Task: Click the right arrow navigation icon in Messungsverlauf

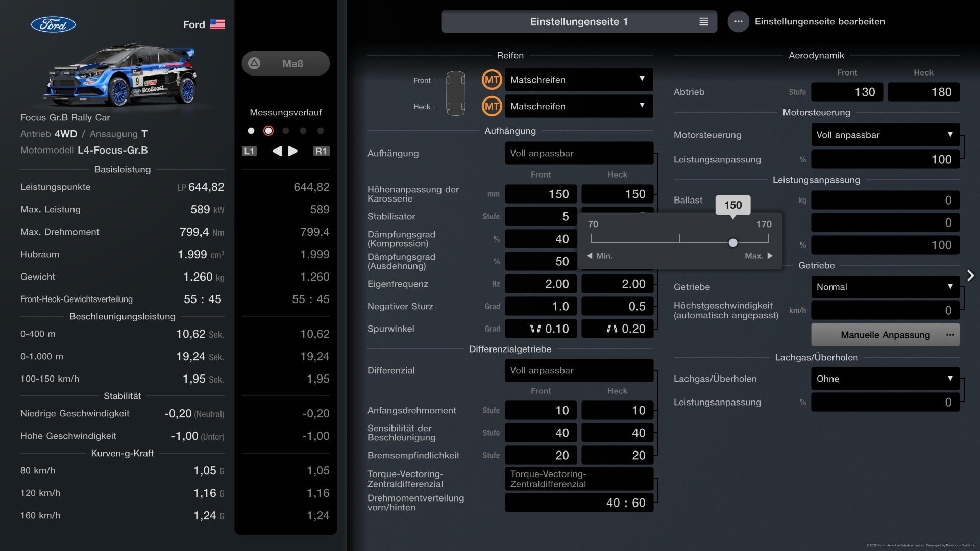Action: click(293, 152)
